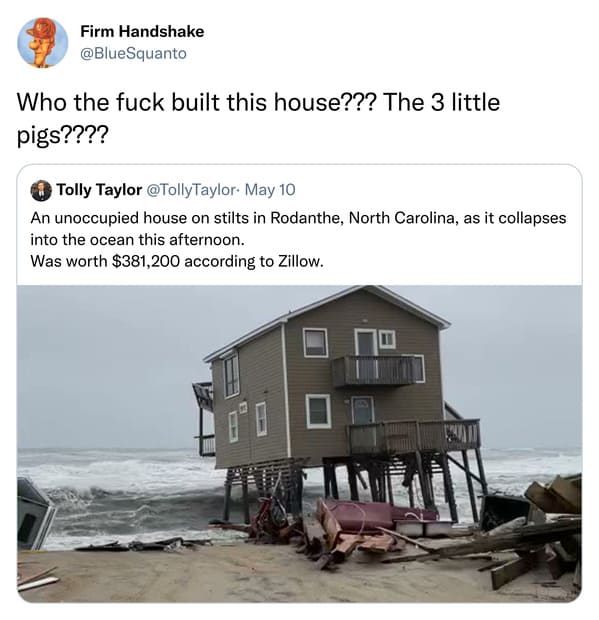Click the crashing waves left of house
This screenshot has height=620, width=599.
pyautogui.click(x=119, y=494)
